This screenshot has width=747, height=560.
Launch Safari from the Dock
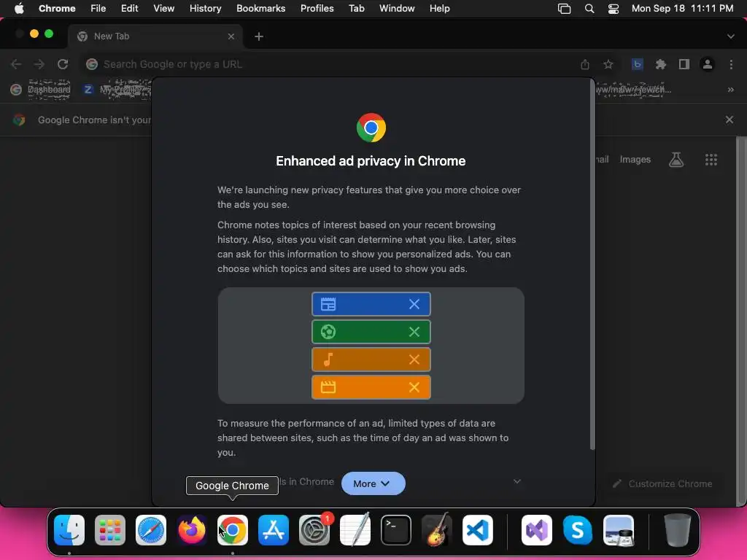151,530
